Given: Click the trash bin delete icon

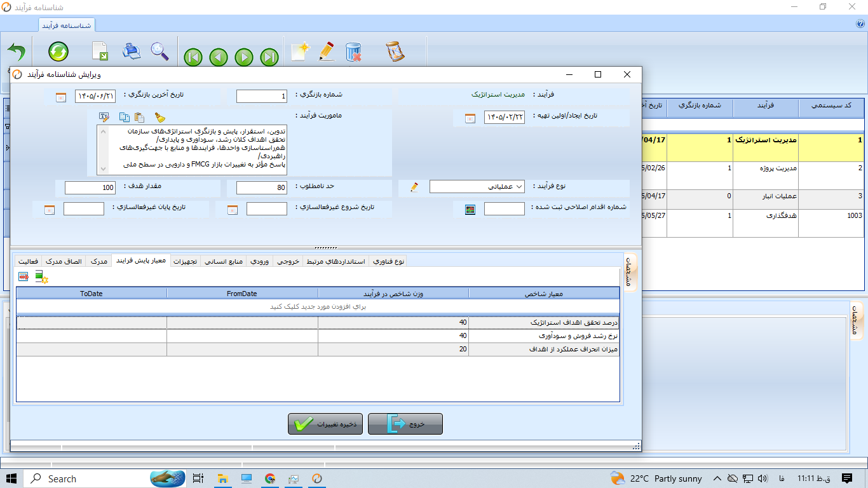Looking at the screenshot, I should click(x=353, y=51).
